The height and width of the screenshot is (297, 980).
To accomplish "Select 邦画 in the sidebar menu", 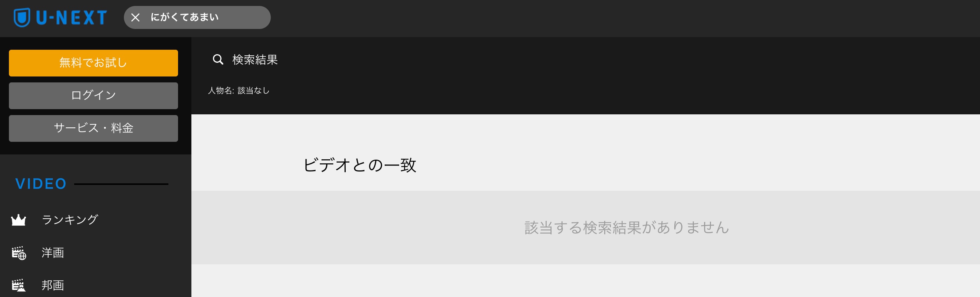I will point(53,285).
